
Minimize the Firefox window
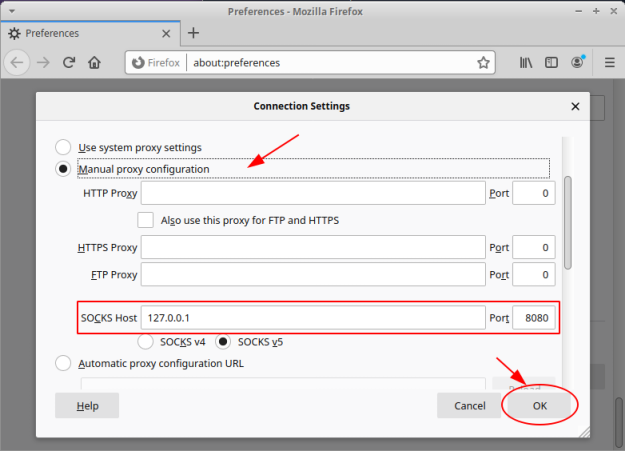(x=579, y=11)
